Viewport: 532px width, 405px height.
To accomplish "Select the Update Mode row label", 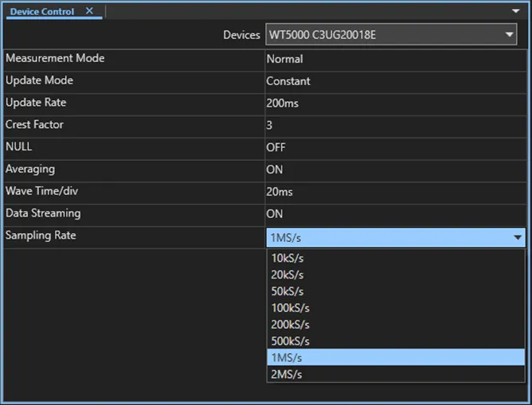I will pos(39,80).
